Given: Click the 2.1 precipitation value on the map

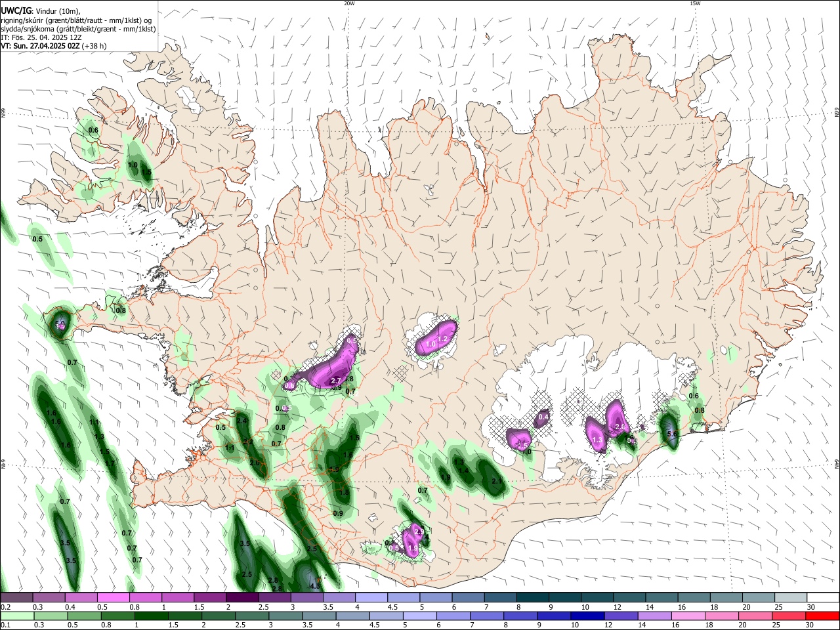Looking at the screenshot, I should (x=497, y=481).
